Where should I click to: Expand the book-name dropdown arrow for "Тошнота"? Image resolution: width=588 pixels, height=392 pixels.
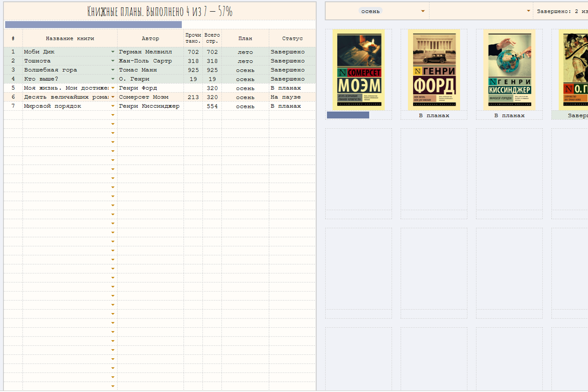(113, 61)
